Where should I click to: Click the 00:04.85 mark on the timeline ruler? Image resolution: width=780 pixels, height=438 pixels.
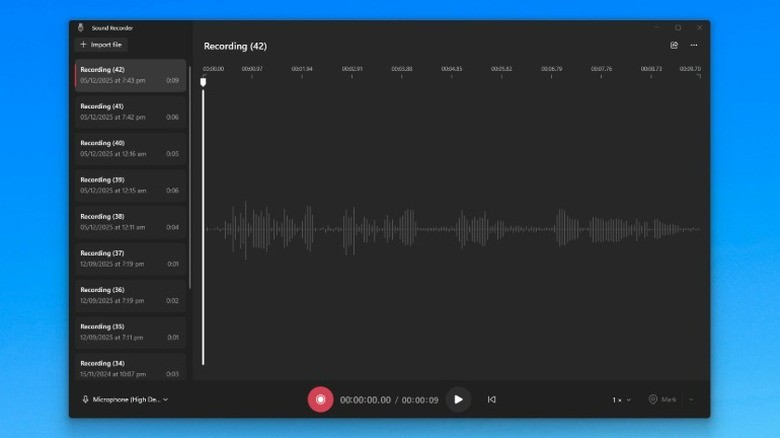pos(452,70)
